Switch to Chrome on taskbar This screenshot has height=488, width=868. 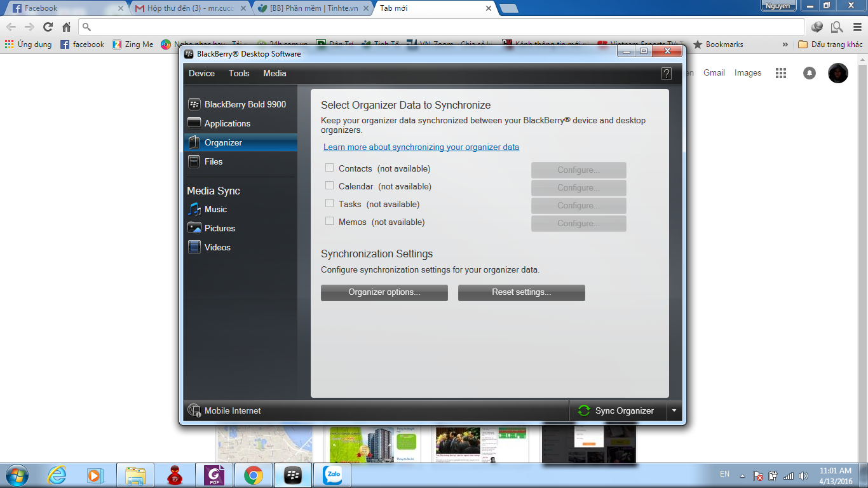[x=254, y=475]
